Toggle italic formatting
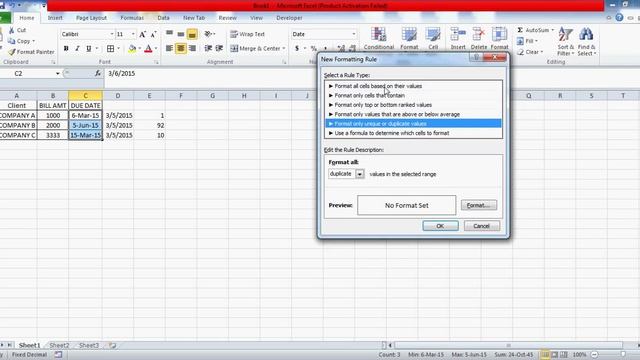 pos(77,49)
